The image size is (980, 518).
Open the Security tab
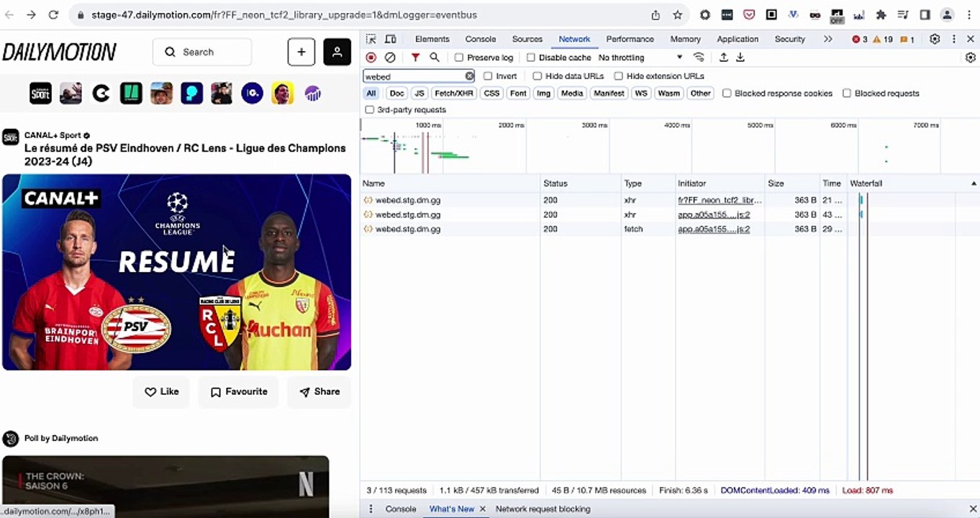click(790, 39)
